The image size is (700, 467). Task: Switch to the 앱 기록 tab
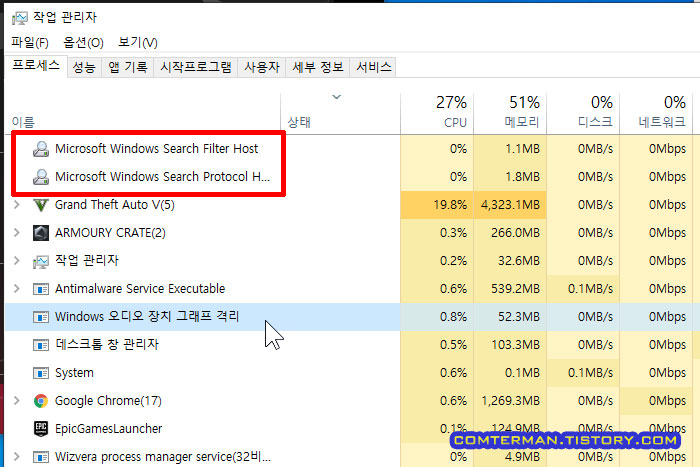pyautogui.click(x=128, y=67)
